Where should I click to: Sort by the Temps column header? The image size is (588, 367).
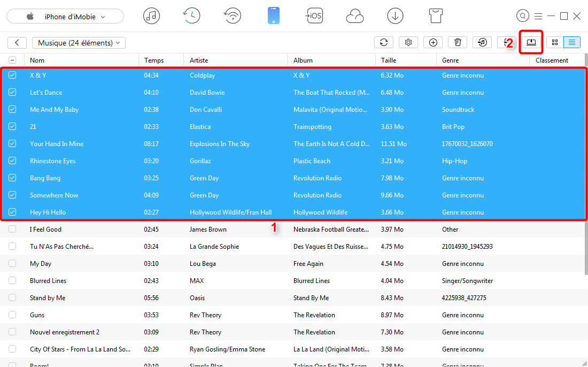pyautogui.click(x=161, y=60)
